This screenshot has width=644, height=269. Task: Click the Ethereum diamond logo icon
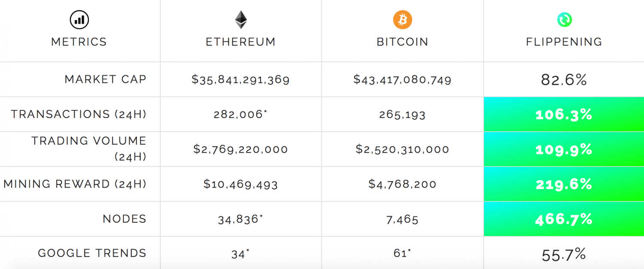241,20
